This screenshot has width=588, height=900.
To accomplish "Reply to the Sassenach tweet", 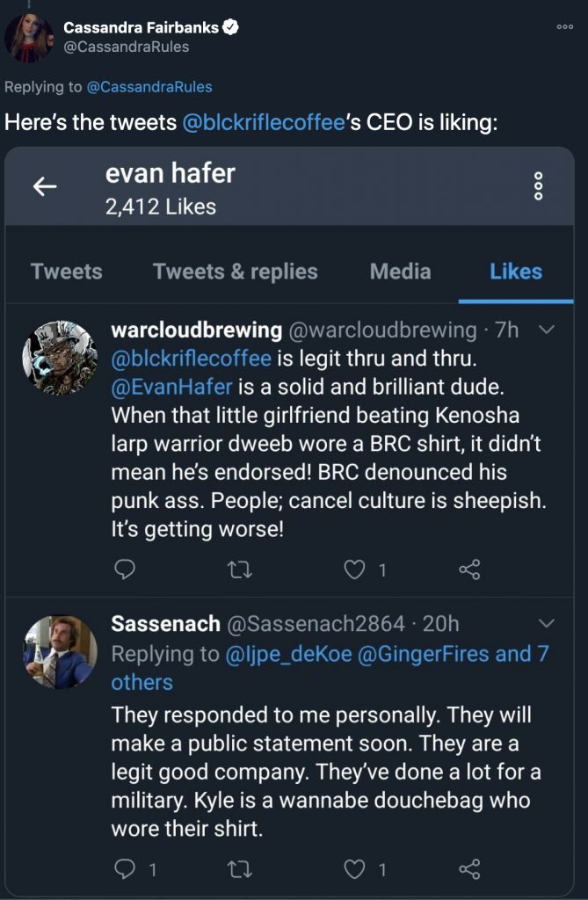I will (126, 869).
